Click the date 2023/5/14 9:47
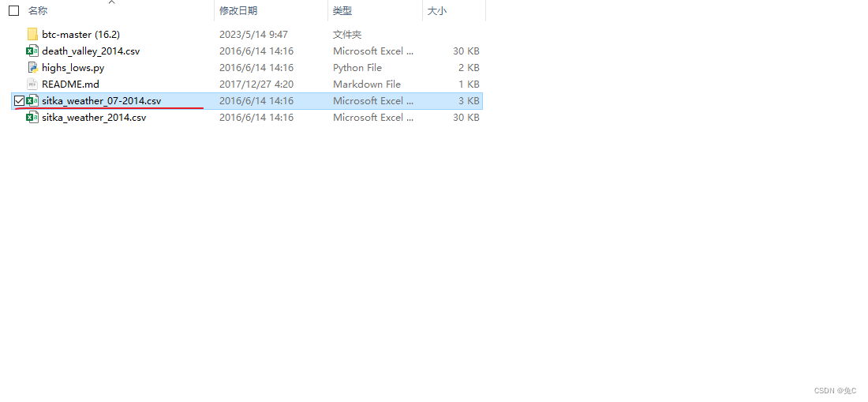This screenshot has height=402, width=868. point(253,34)
